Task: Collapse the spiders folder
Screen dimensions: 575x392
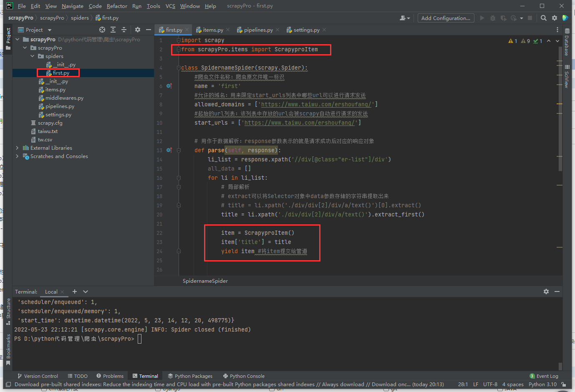Action: 33,56
